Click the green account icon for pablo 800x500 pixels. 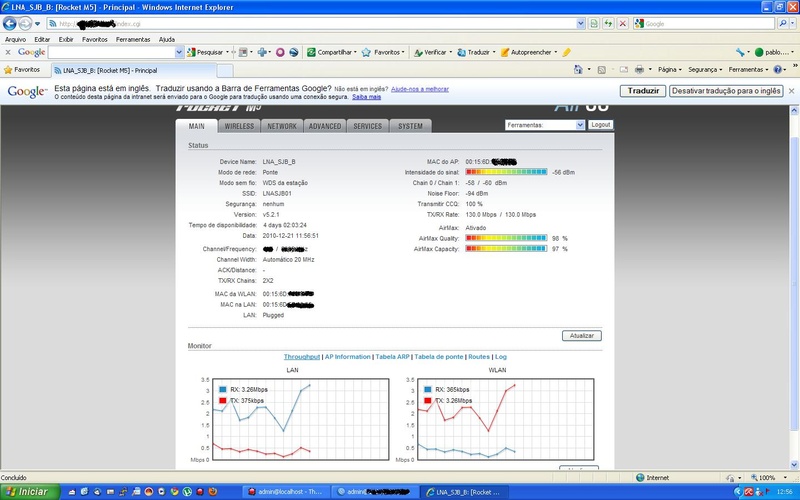pyautogui.click(x=759, y=52)
